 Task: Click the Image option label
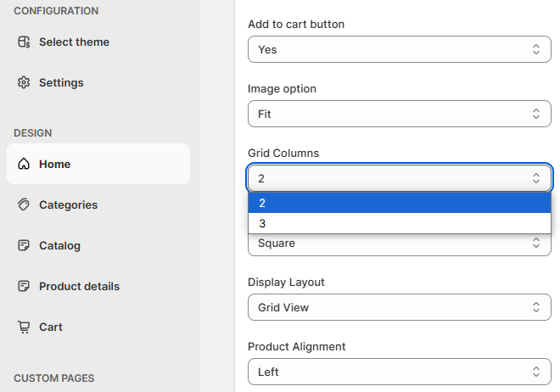[x=283, y=88]
